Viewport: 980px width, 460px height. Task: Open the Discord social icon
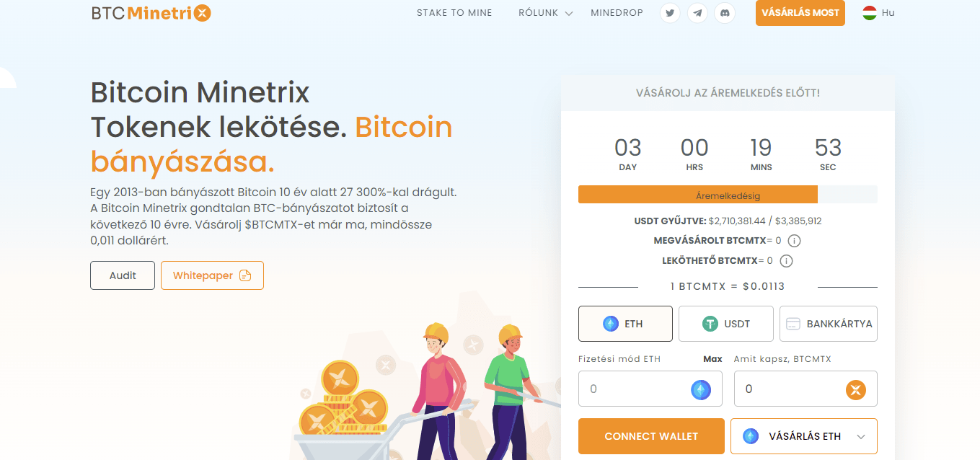[725, 13]
